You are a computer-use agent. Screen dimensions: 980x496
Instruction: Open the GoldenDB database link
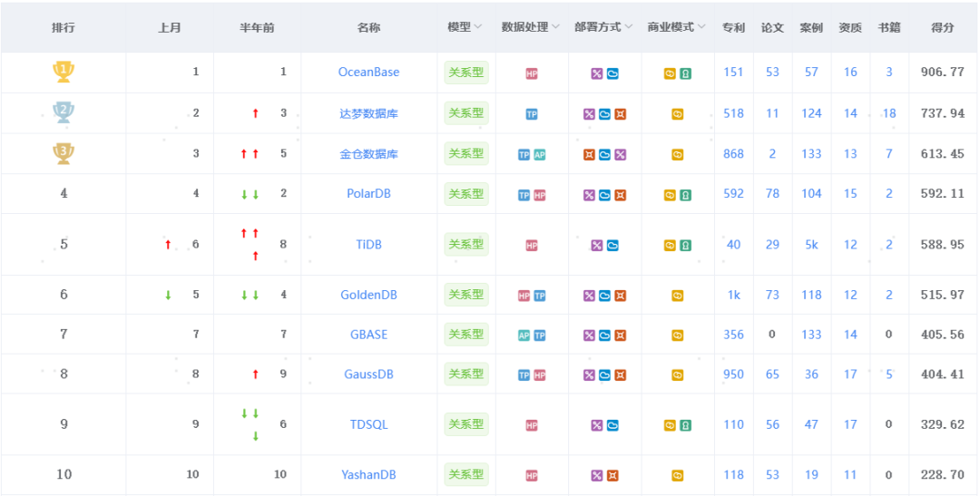(x=368, y=294)
